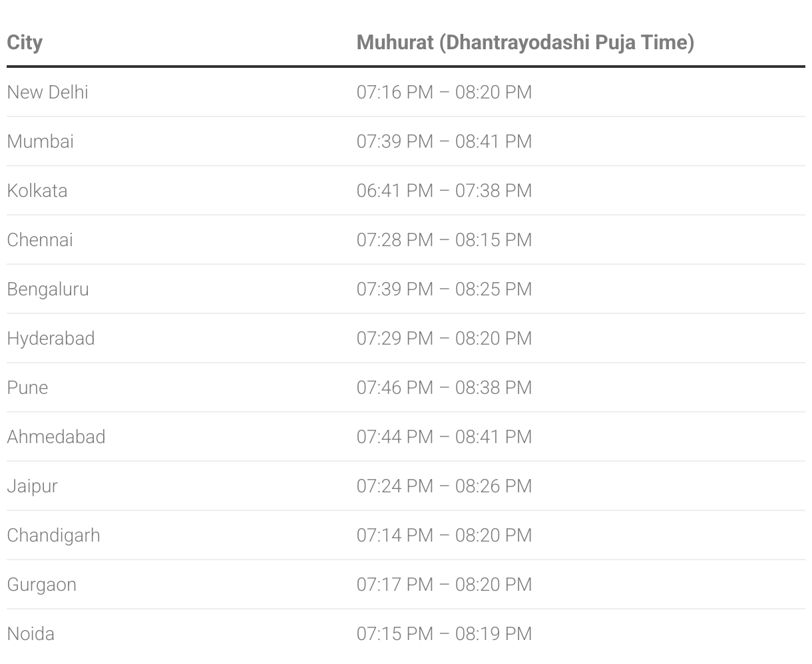Select the Gurgaon city cell
Viewport: 812px width, 664px height.
pos(41,584)
